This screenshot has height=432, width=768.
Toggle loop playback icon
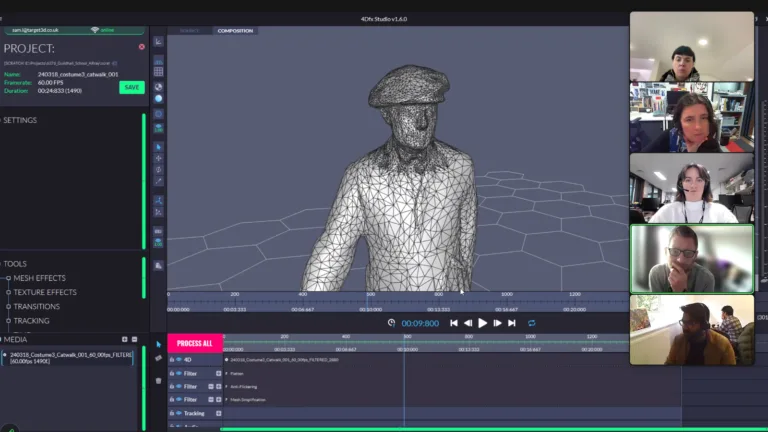(x=532, y=323)
